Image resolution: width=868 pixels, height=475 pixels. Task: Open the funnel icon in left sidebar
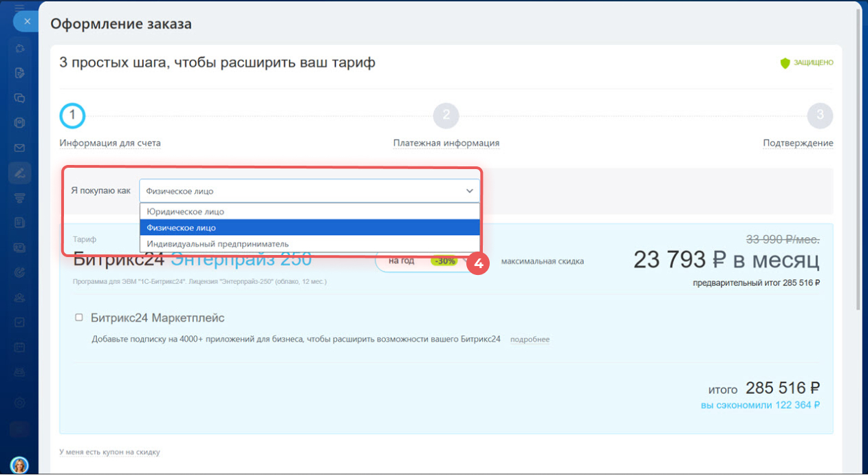[x=20, y=198]
